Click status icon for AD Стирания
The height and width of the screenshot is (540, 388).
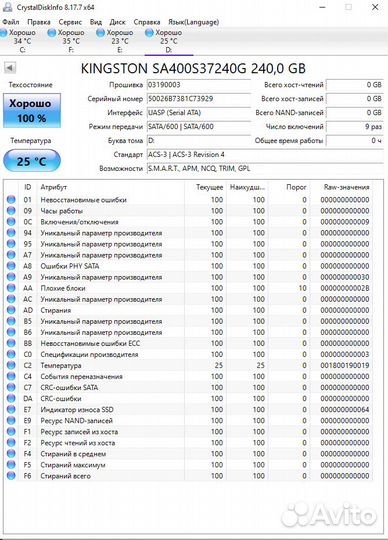(11, 310)
